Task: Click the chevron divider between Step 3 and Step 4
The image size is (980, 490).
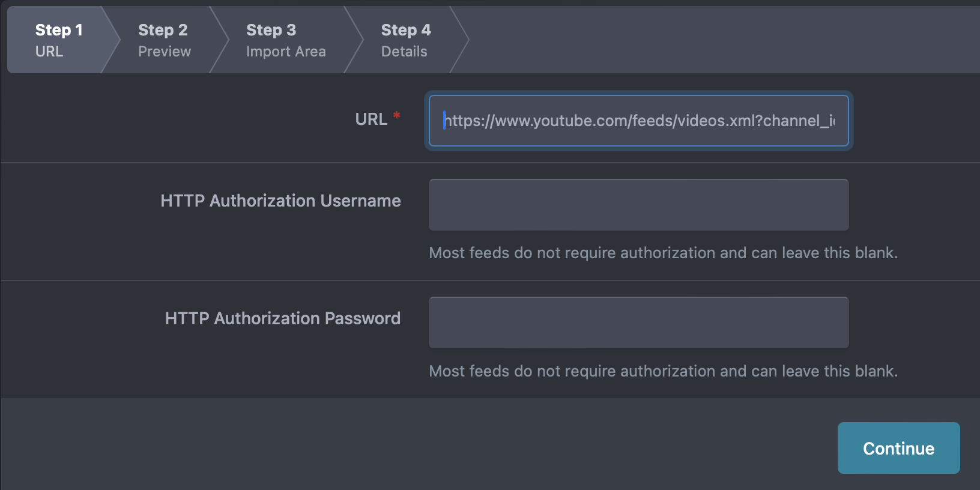Action: pyautogui.click(x=354, y=40)
